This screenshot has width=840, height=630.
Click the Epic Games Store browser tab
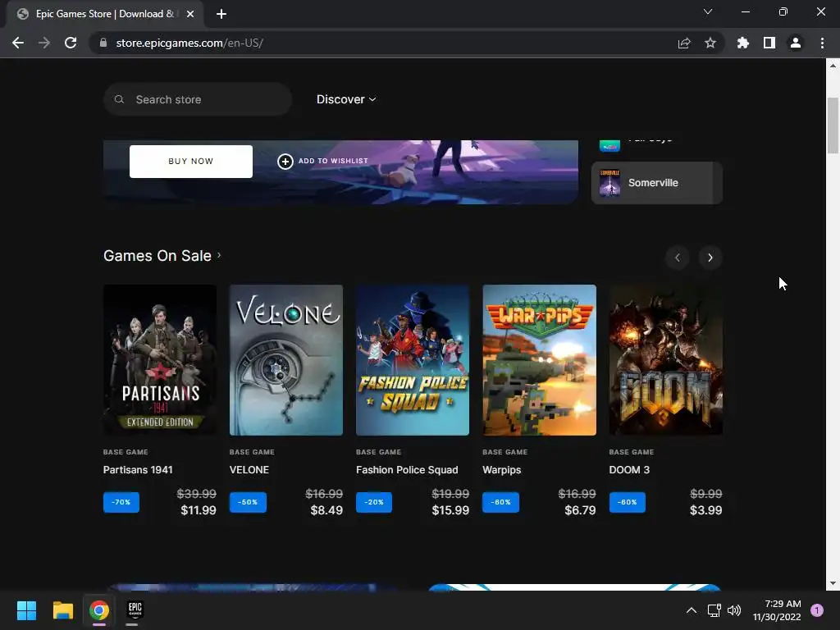[104, 14]
